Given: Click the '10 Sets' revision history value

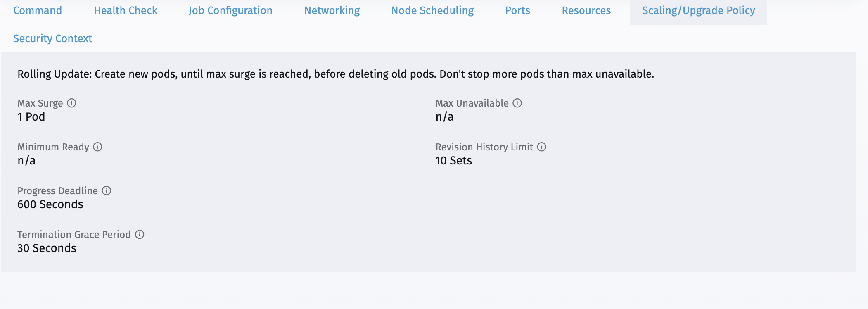Looking at the screenshot, I should [453, 161].
